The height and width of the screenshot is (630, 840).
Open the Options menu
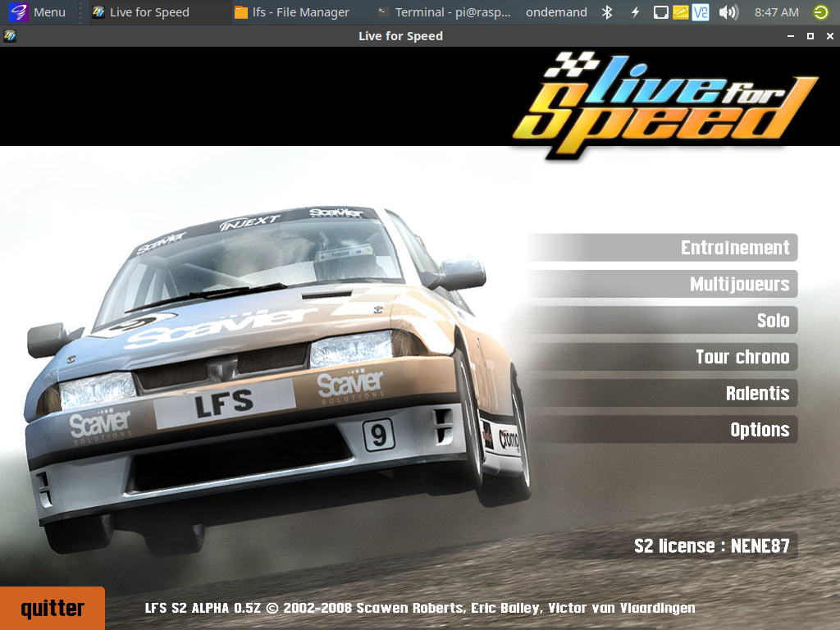[663, 430]
